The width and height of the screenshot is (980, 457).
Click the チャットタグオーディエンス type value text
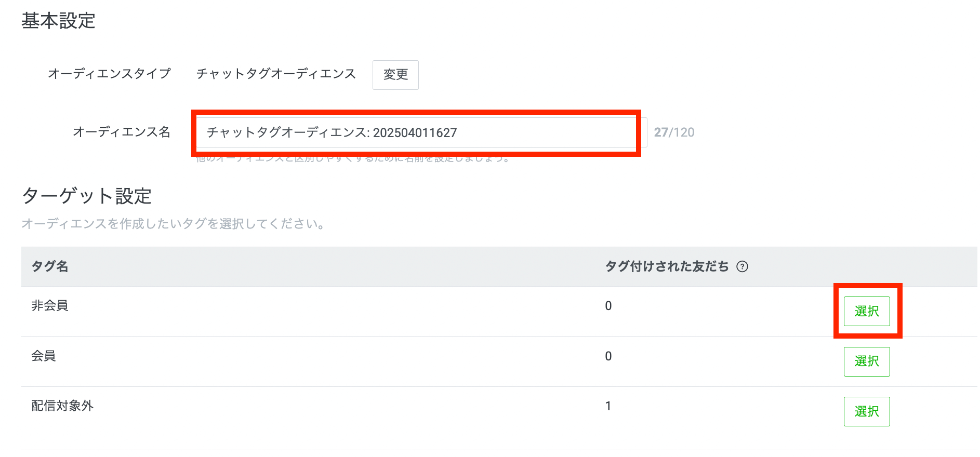point(276,74)
